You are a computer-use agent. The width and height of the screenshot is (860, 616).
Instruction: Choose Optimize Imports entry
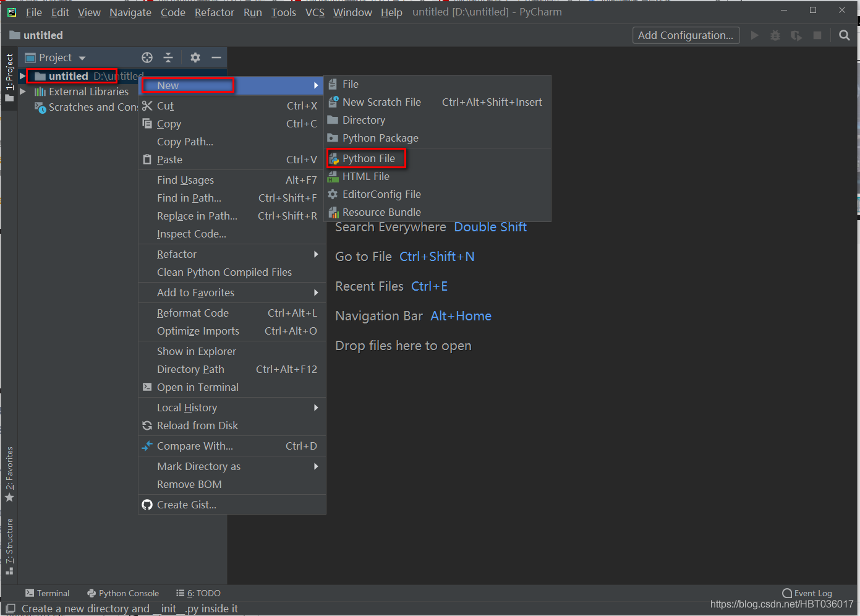click(x=232, y=331)
